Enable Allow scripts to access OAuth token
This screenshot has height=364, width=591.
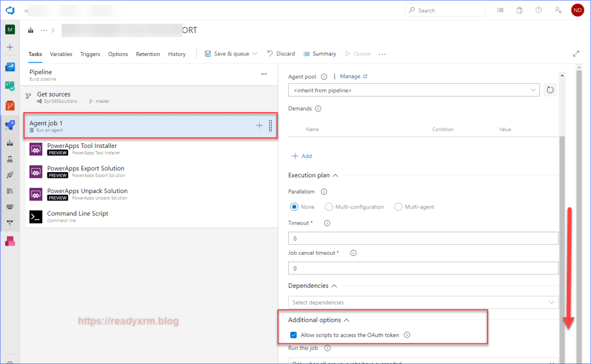click(293, 335)
